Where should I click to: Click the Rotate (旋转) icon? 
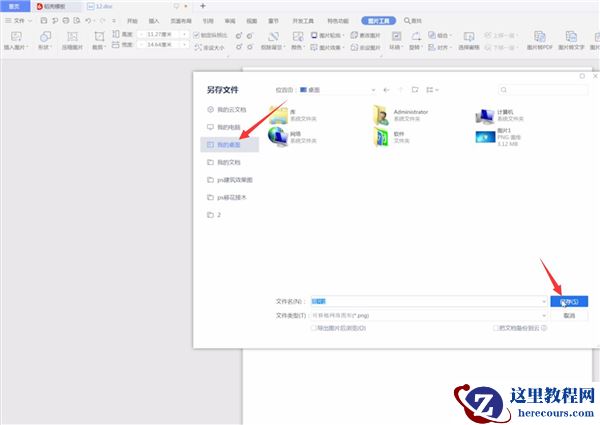tap(416, 37)
